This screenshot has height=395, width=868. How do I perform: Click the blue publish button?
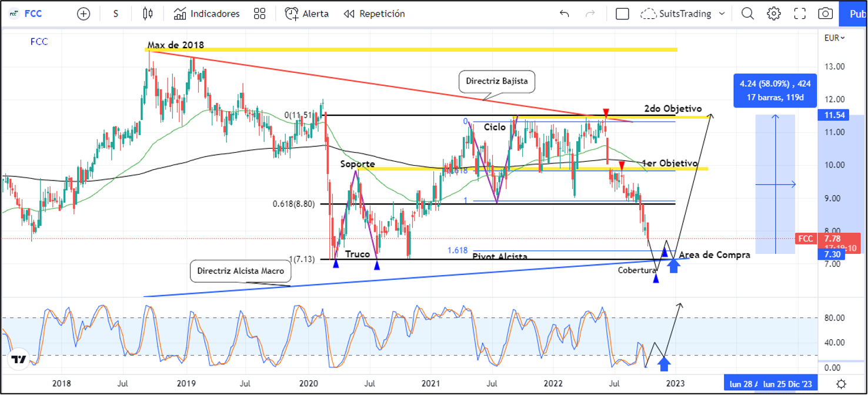[856, 14]
